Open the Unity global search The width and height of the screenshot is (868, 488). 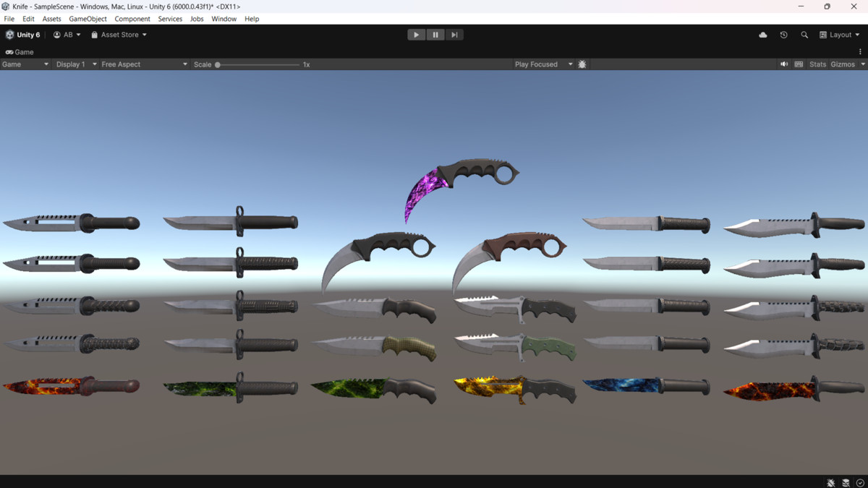pyautogui.click(x=804, y=34)
